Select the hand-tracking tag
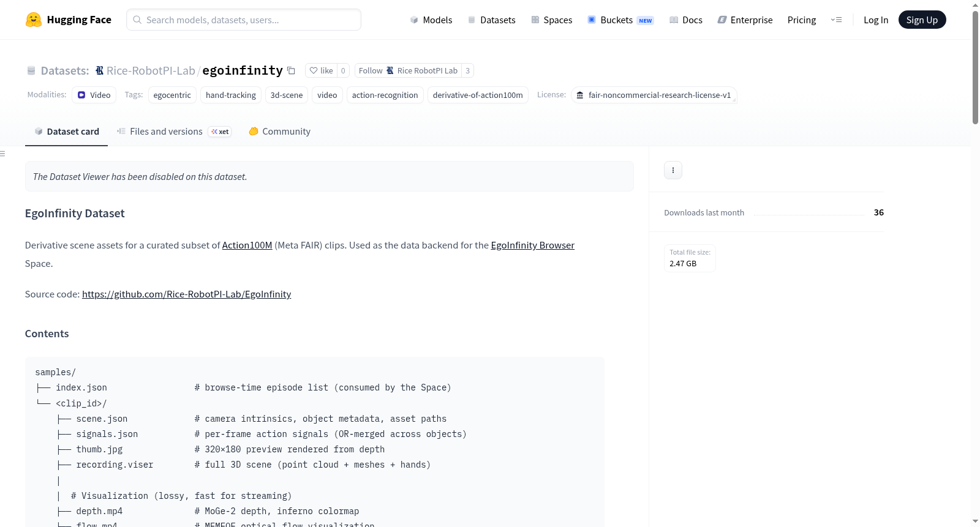 231,95
